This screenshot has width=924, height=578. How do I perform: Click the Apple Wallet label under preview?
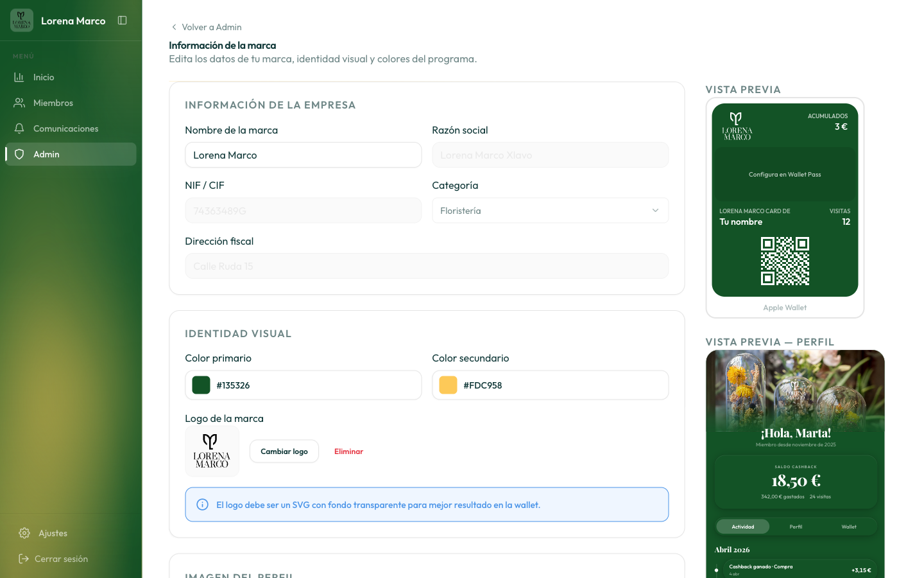click(785, 308)
